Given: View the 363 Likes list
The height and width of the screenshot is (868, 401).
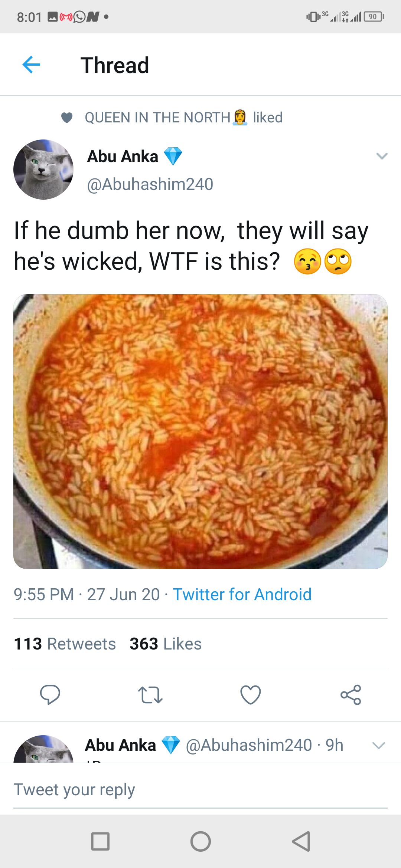Looking at the screenshot, I should click(166, 644).
